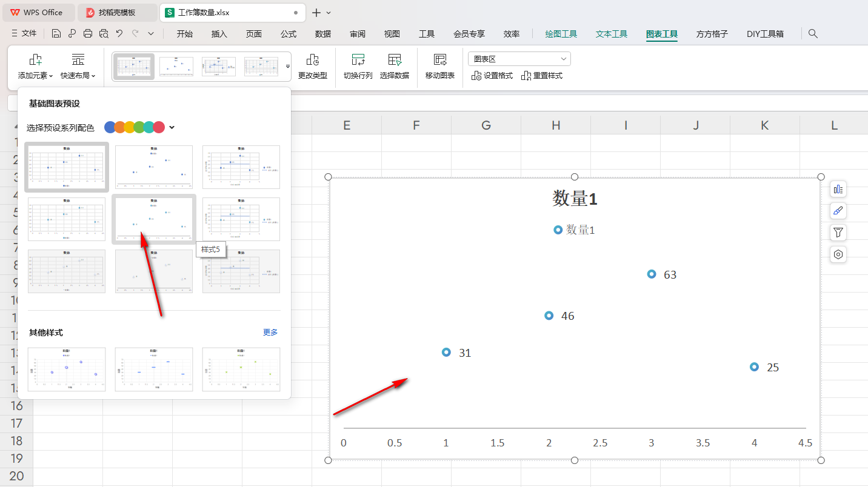Screen dimensions: 868x487
Task: Click the plus icon to create new tab
Action: pos(316,12)
